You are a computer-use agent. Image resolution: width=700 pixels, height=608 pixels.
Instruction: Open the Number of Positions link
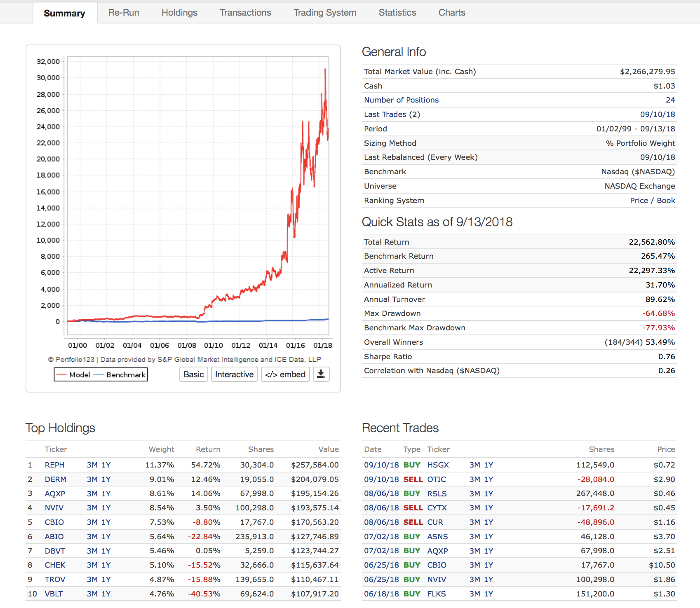[401, 100]
